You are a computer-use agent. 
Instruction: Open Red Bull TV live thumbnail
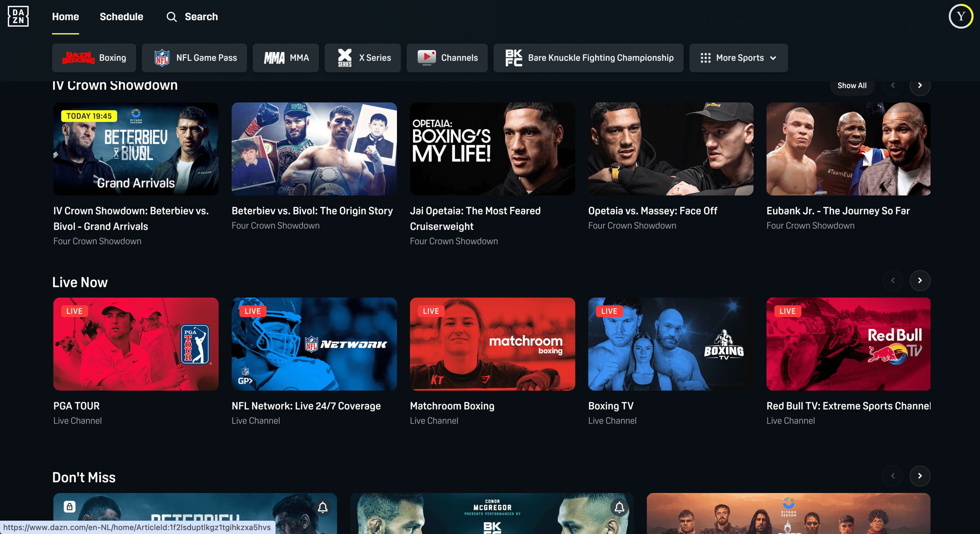point(849,344)
